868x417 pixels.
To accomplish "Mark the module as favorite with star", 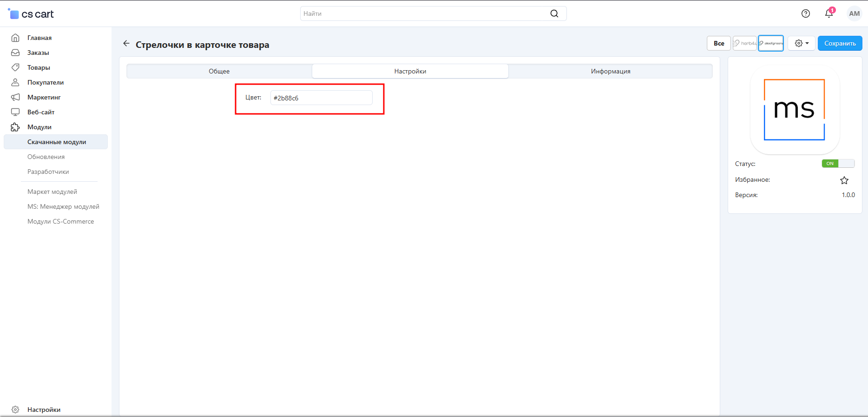I will click(844, 180).
